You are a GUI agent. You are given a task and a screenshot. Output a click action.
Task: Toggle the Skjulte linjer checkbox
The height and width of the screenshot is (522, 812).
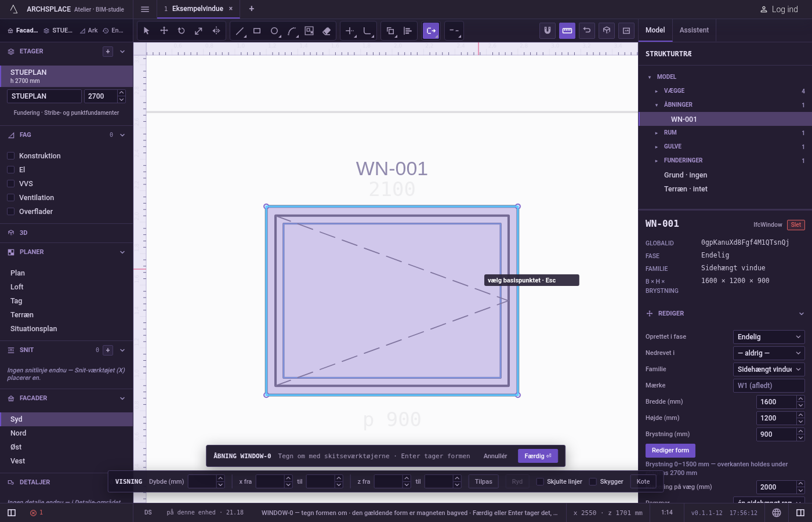(x=540, y=481)
